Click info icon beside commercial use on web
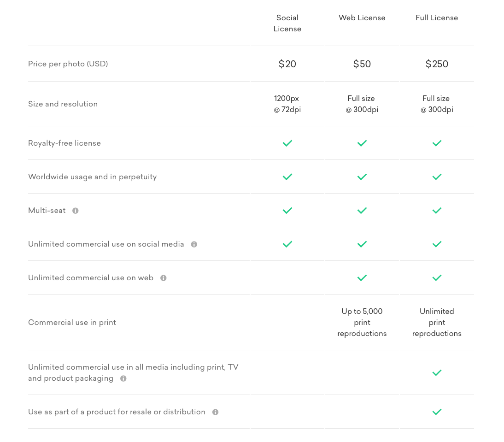This screenshot has width=504, height=442. coord(163,278)
